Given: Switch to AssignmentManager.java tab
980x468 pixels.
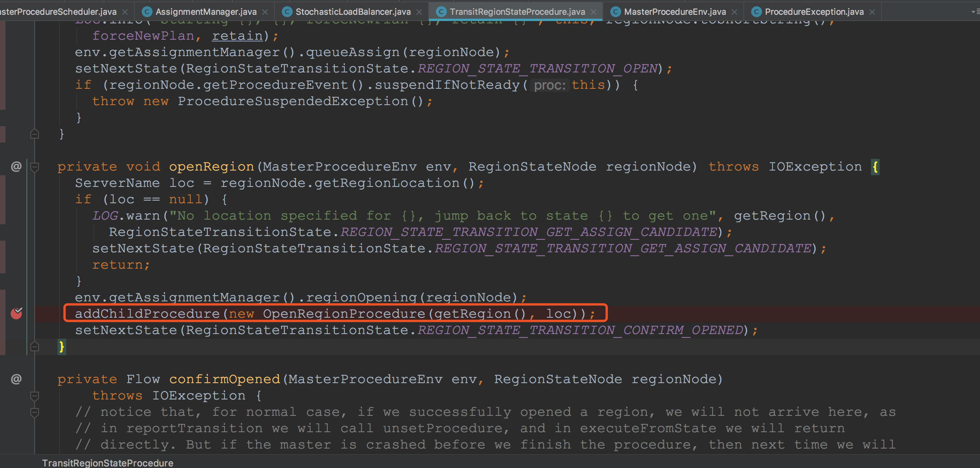Looking at the screenshot, I should (205, 12).
